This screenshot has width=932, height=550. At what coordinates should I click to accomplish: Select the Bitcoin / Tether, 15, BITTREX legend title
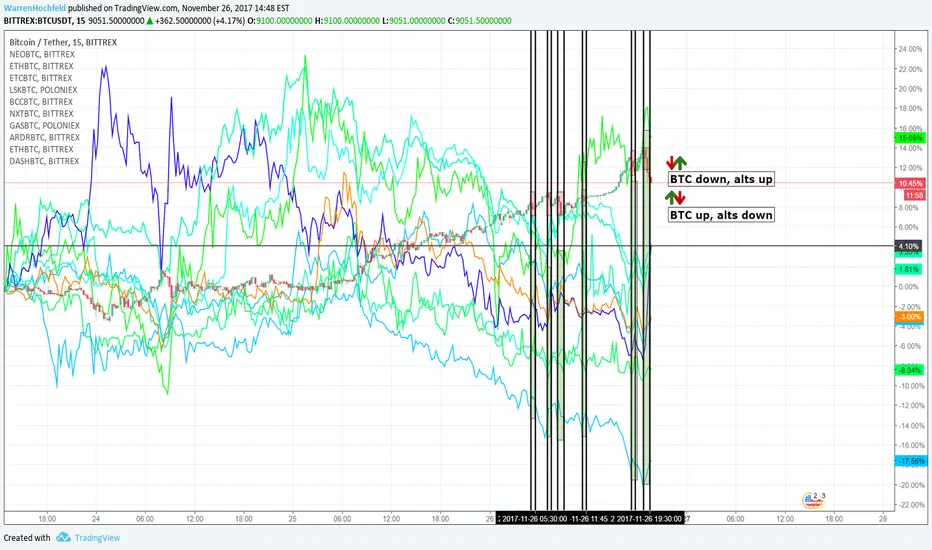pos(63,42)
